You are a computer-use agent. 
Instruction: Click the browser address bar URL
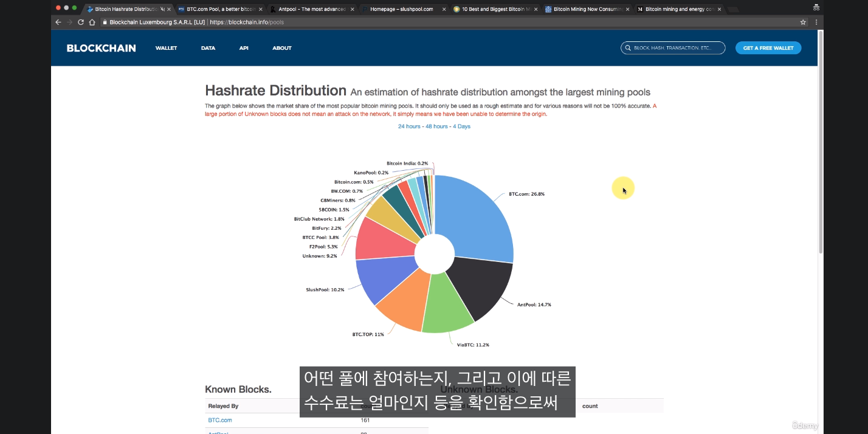click(246, 22)
